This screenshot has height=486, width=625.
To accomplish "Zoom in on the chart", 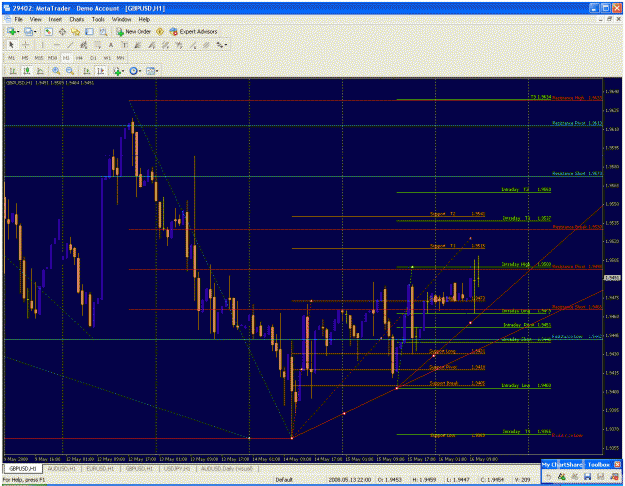I will click(56, 71).
